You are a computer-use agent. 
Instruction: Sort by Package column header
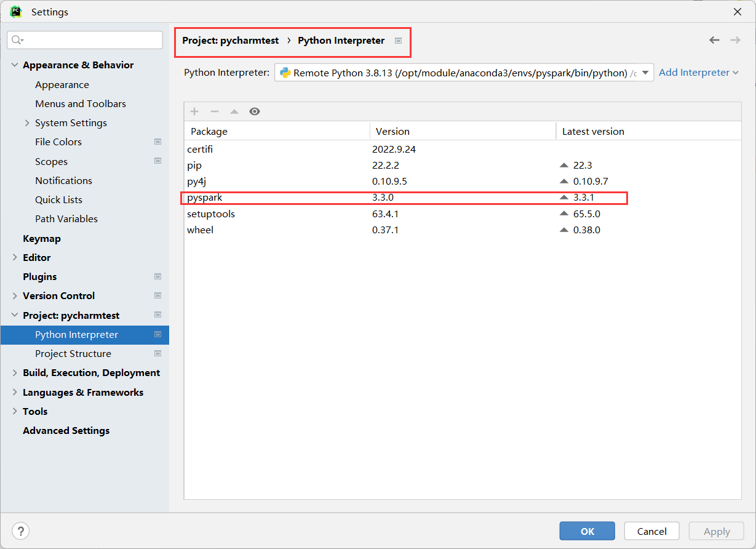tap(277, 131)
